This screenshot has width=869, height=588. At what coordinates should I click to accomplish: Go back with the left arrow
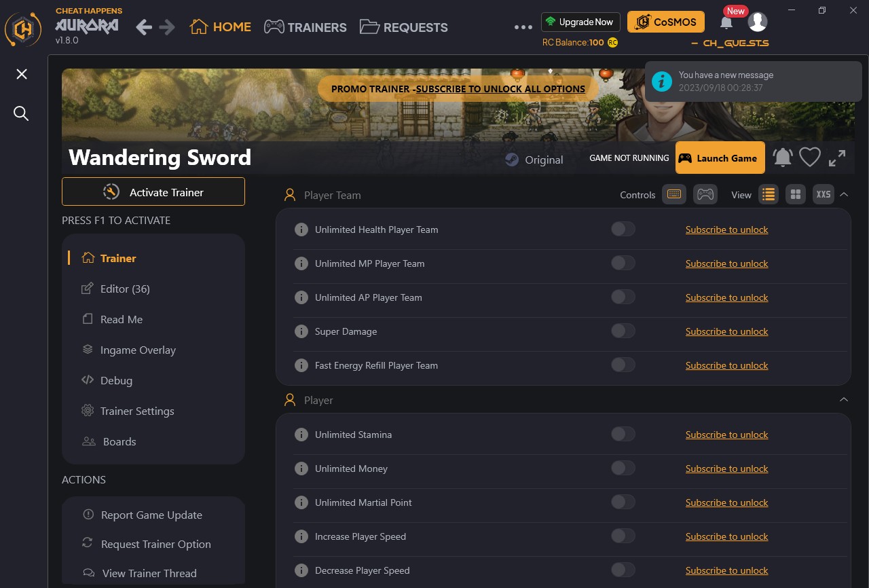tap(144, 27)
